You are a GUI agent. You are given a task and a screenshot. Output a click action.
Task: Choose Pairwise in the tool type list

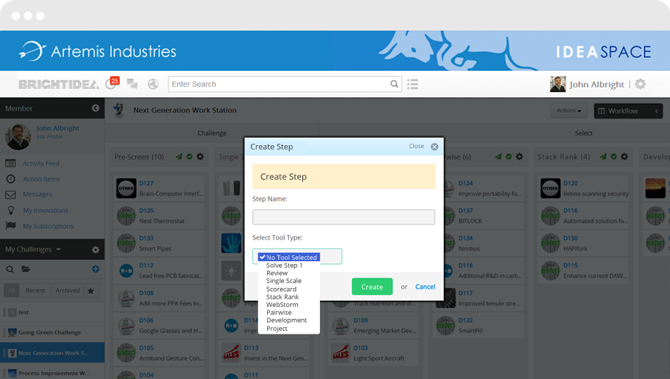[279, 313]
